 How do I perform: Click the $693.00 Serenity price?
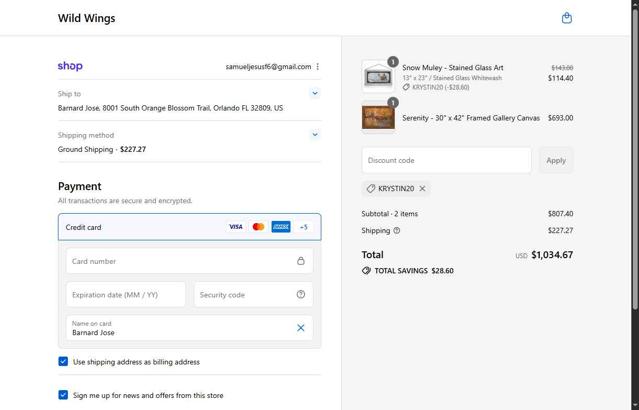click(x=560, y=118)
